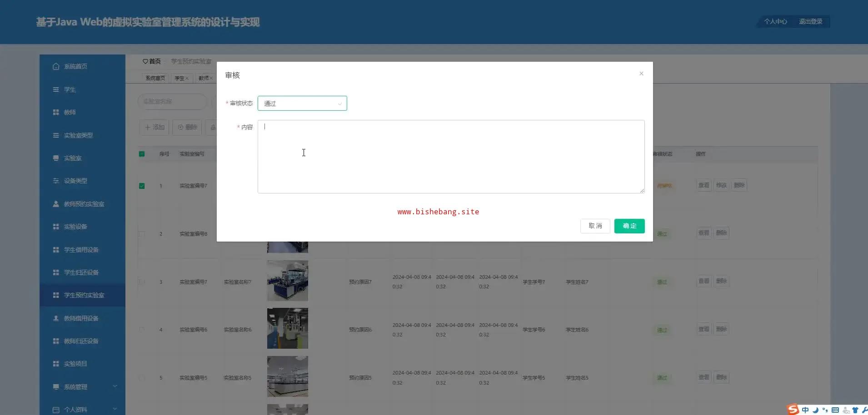Expand the 系统管理 sidebar submenu arrow
Image resolution: width=868 pixels, height=415 pixels.
coord(115,386)
